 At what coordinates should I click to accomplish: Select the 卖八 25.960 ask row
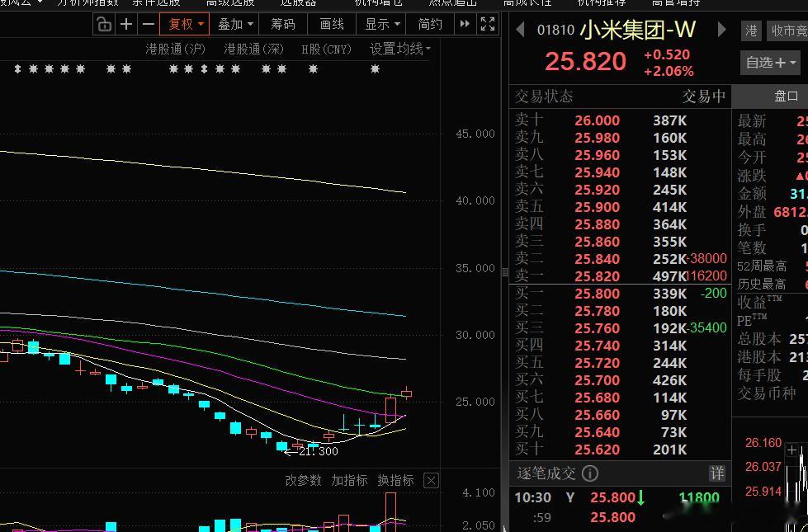tap(620, 155)
